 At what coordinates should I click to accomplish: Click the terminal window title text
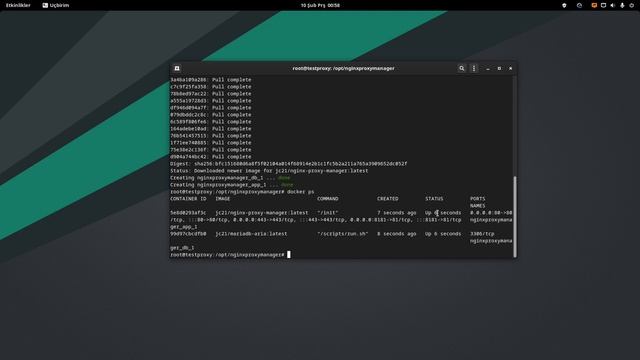tap(344, 69)
